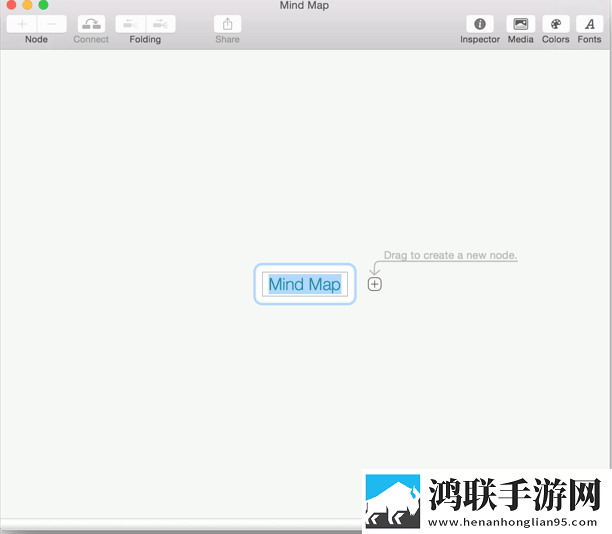
Task: Unfold nodes using right Folding icon
Action: click(x=160, y=24)
